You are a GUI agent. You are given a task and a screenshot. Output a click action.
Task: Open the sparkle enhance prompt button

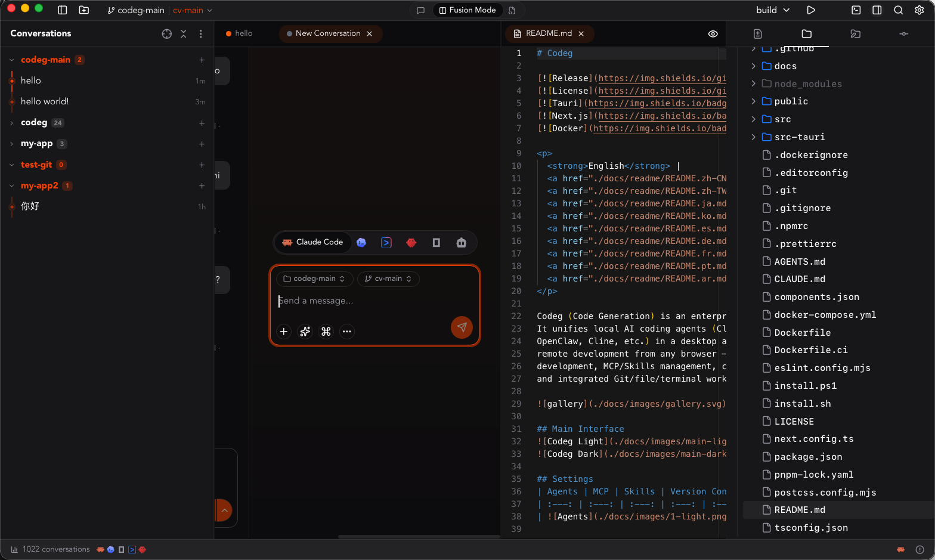coord(305,332)
